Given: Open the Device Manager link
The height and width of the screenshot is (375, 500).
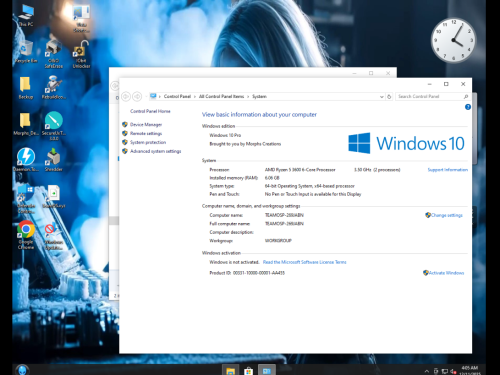Looking at the screenshot, I should pyautogui.click(x=146, y=125).
